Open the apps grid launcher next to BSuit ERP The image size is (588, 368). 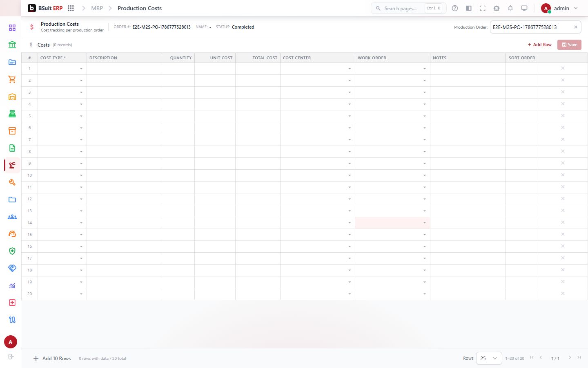coord(71,8)
